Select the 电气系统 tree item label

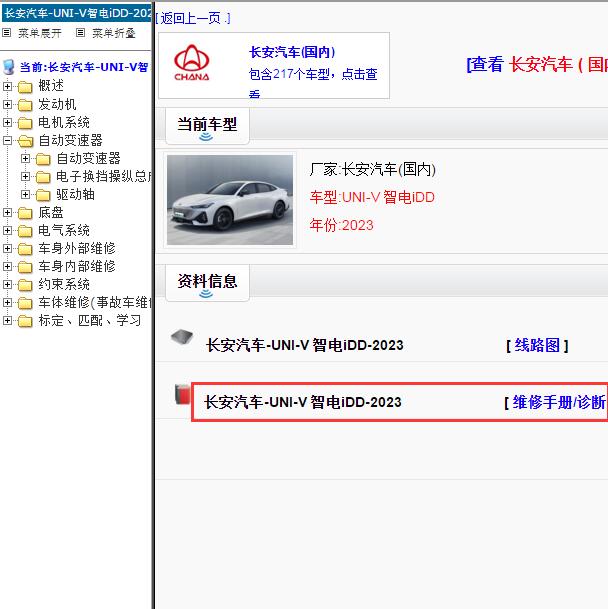click(x=64, y=230)
